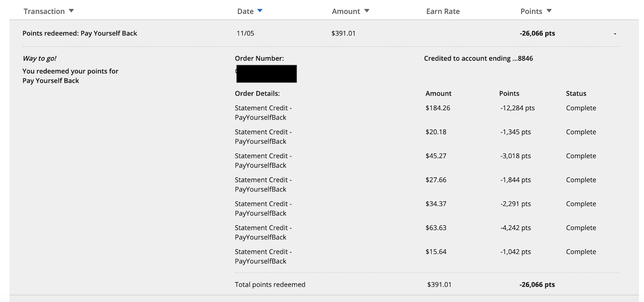Click the redacted order number box
The width and height of the screenshot is (644, 302).
click(266, 74)
